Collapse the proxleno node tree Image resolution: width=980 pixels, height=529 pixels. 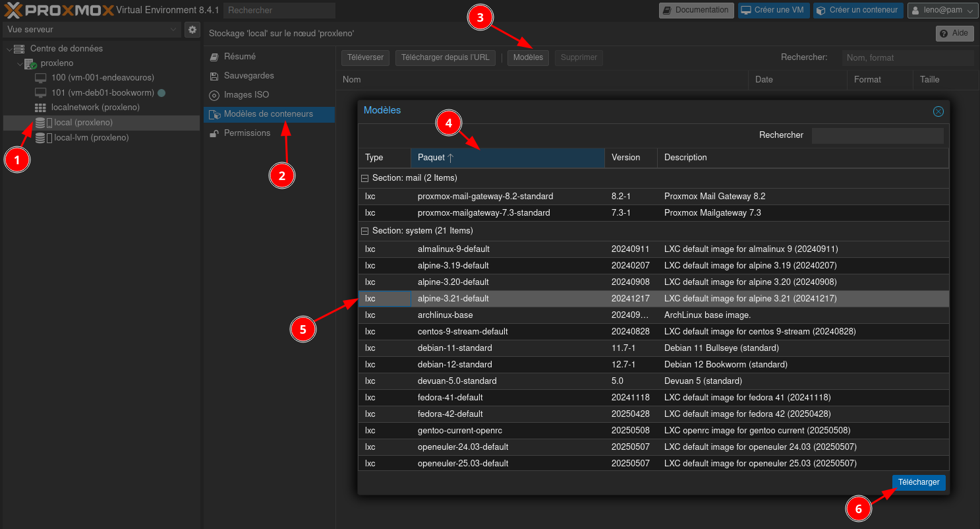20,63
